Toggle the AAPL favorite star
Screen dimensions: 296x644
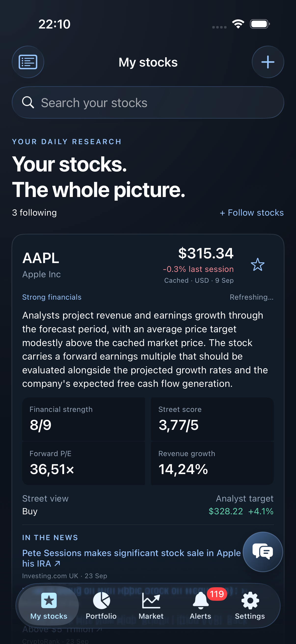(257, 265)
